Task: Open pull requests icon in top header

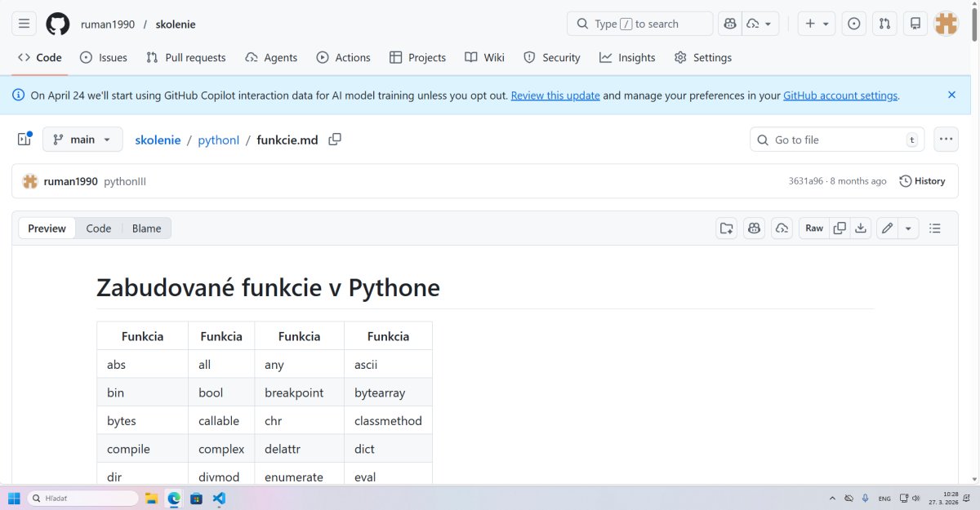Action: [884, 24]
